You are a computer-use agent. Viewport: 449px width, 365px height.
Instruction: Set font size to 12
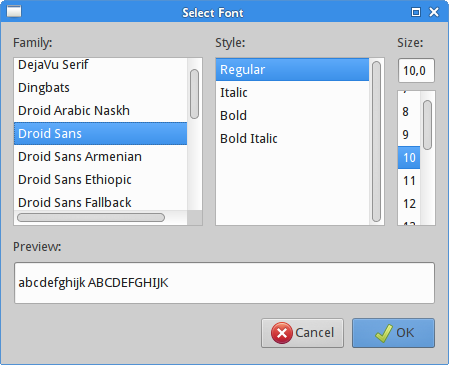click(409, 204)
